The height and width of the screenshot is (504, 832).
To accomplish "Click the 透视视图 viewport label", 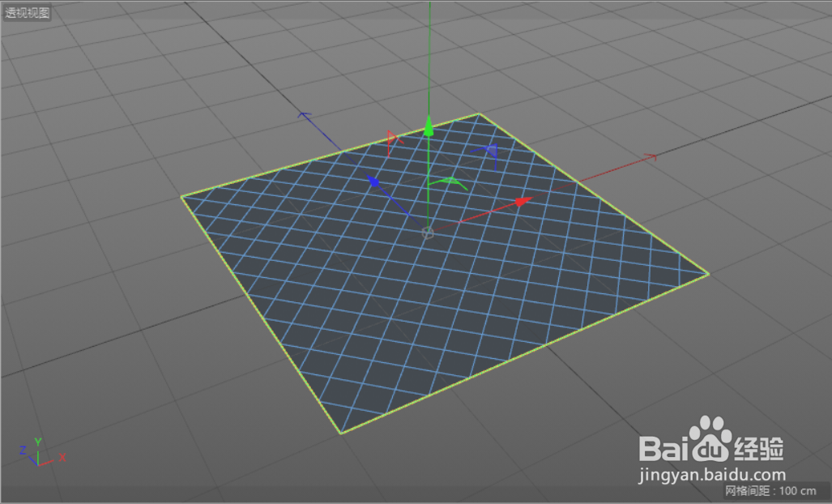I will click(27, 12).
